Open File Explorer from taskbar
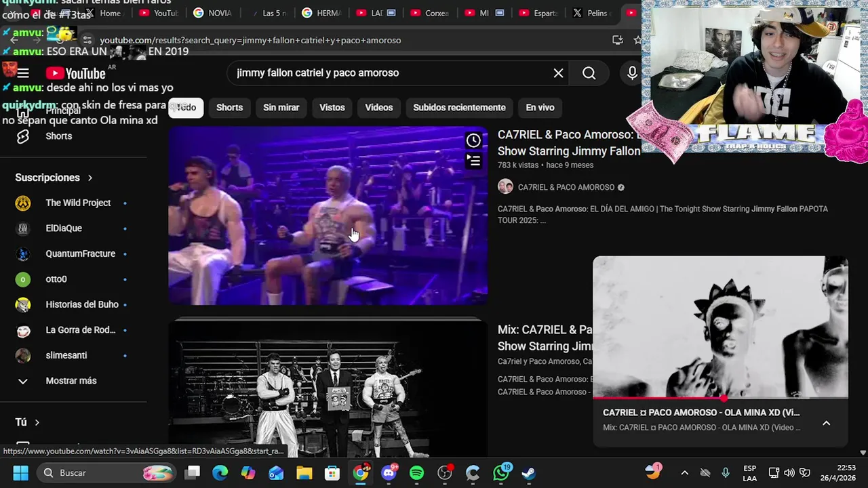Screen dimensions: 868x488 [304, 472]
